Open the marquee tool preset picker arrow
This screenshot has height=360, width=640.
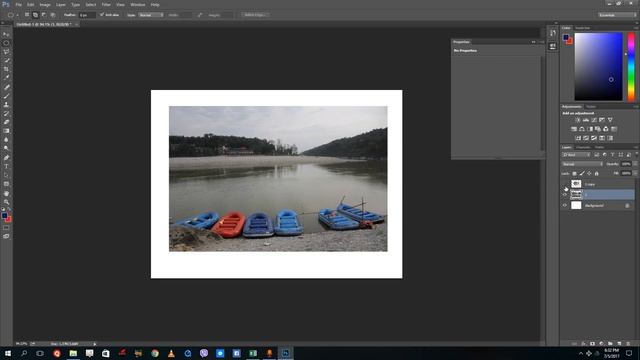pyautogui.click(x=18, y=15)
